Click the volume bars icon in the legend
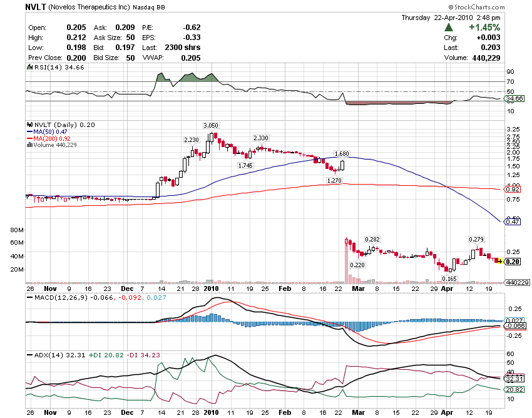This screenshot has height=418, width=532. click(29, 145)
